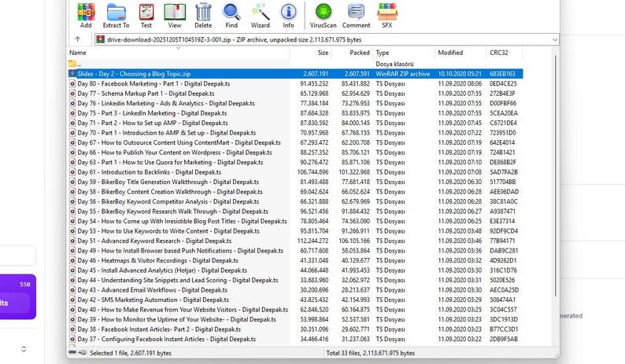Click modified date 10.10.2020 05:21
The height and width of the screenshot is (364, 625).
[460, 74]
